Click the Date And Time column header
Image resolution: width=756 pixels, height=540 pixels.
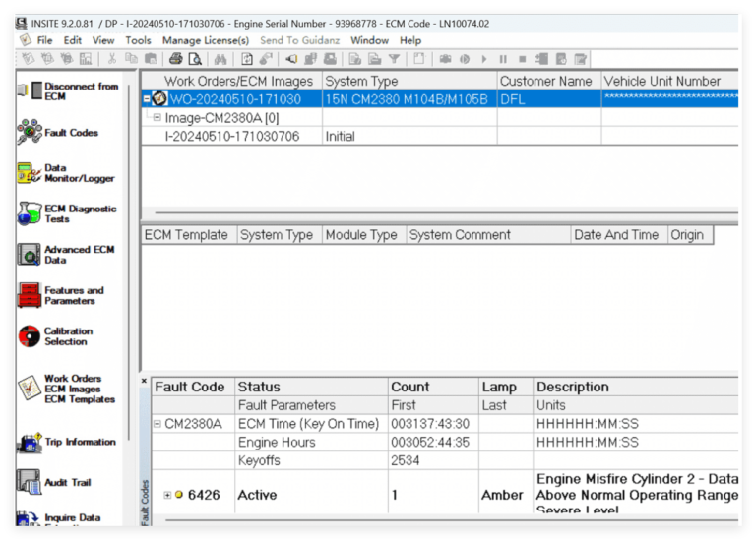coord(619,235)
